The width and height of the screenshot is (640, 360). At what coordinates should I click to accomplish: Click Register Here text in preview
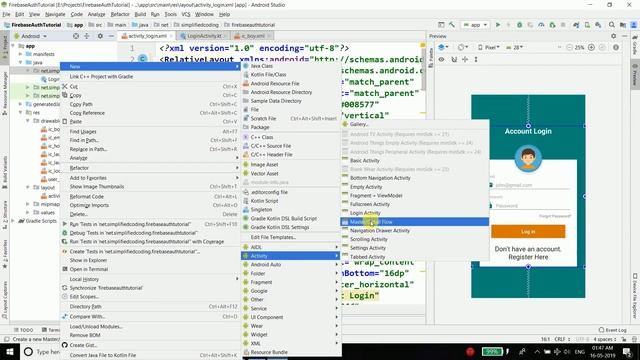click(x=528, y=257)
